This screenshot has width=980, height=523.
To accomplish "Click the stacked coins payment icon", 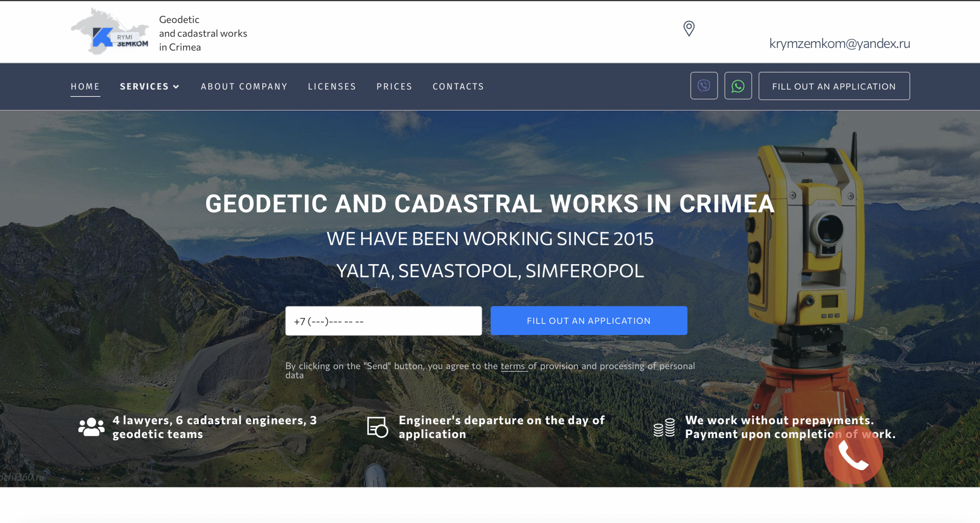I will tap(664, 427).
